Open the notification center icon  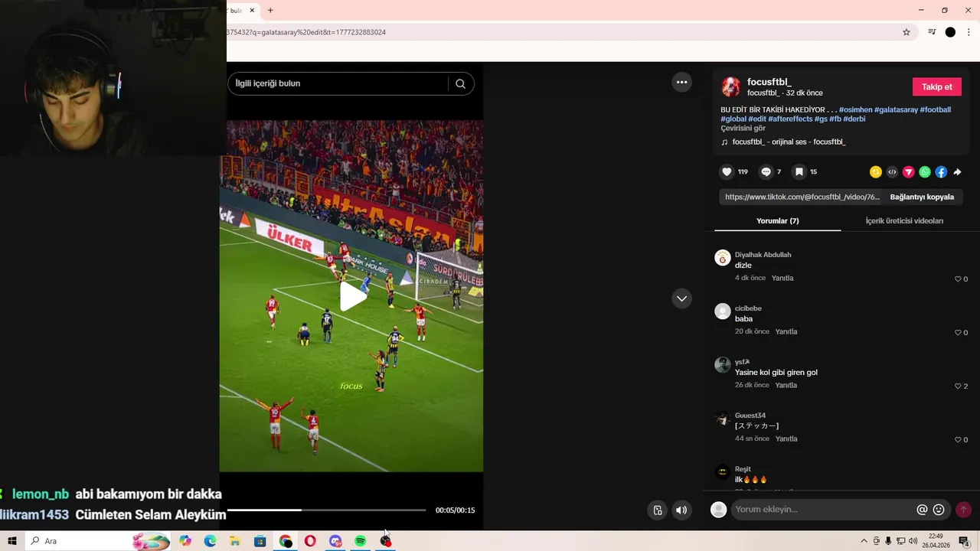click(x=965, y=541)
